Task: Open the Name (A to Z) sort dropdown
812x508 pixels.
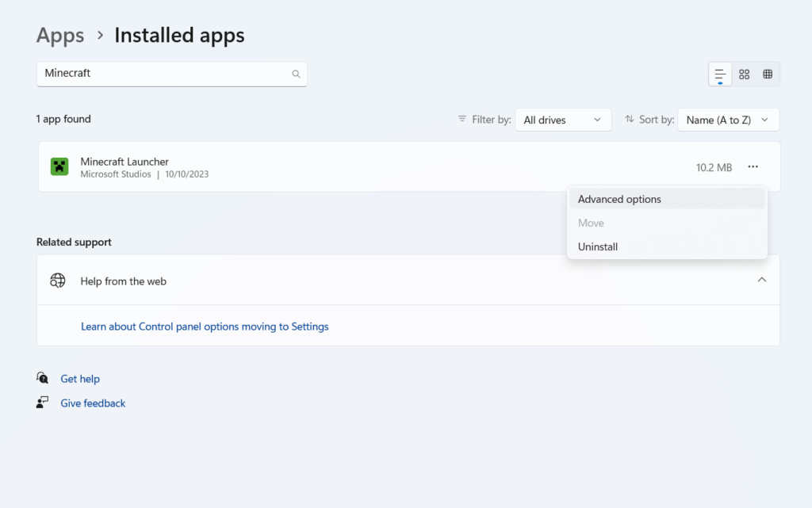Action: coord(728,119)
